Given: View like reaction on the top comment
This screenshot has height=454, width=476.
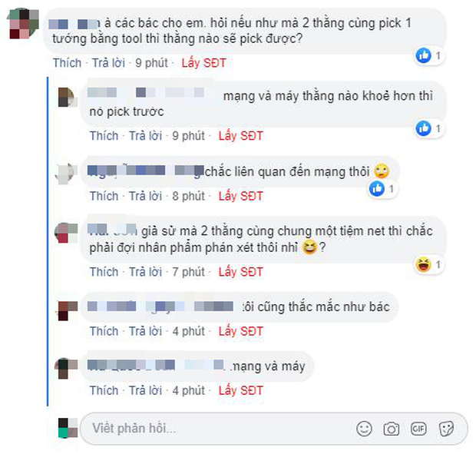Looking at the screenshot, I should [x=429, y=55].
